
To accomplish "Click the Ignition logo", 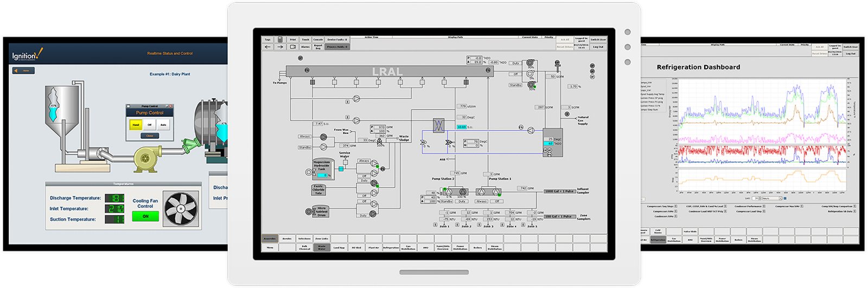I will [27, 55].
